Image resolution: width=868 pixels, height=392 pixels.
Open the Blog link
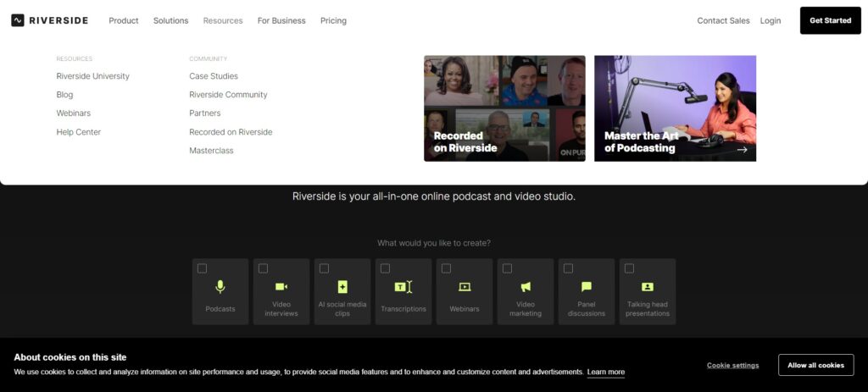[x=64, y=95]
